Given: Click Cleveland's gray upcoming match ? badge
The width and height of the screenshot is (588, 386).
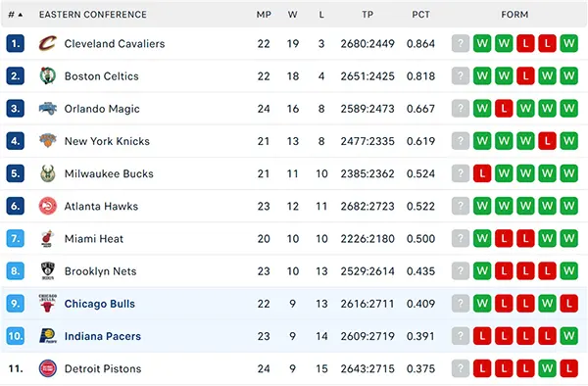Looking at the screenshot, I should click(x=461, y=43).
